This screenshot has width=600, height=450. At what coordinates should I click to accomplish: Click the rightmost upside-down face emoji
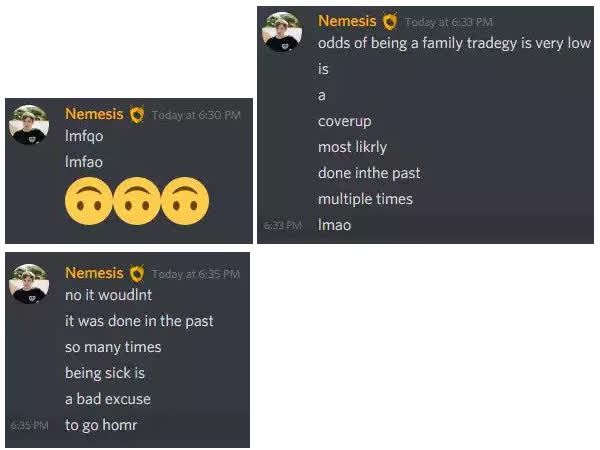click(186, 201)
